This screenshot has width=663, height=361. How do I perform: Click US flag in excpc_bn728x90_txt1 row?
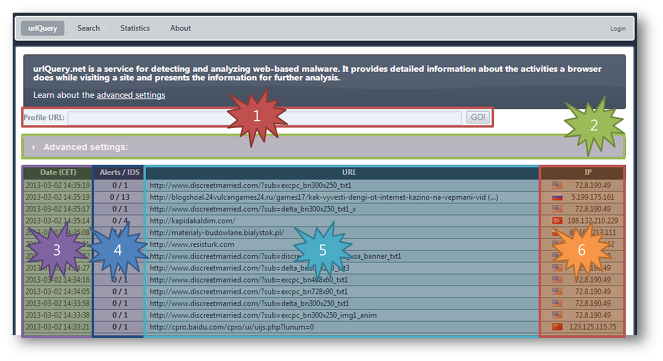tap(557, 291)
